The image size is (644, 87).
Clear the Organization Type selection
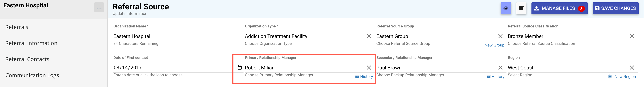pyautogui.click(x=369, y=36)
